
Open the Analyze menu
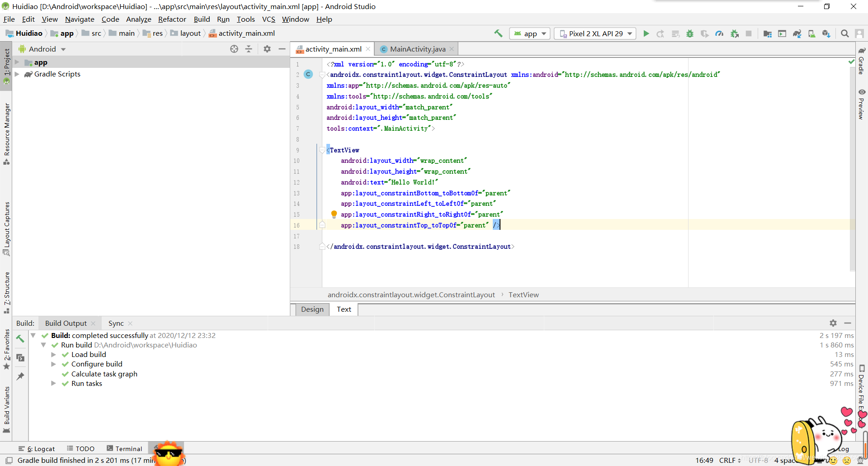click(138, 19)
